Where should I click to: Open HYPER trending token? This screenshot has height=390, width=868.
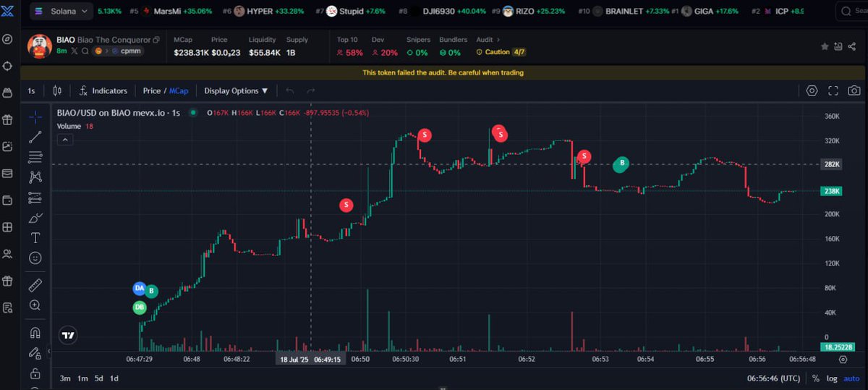[x=265, y=12]
